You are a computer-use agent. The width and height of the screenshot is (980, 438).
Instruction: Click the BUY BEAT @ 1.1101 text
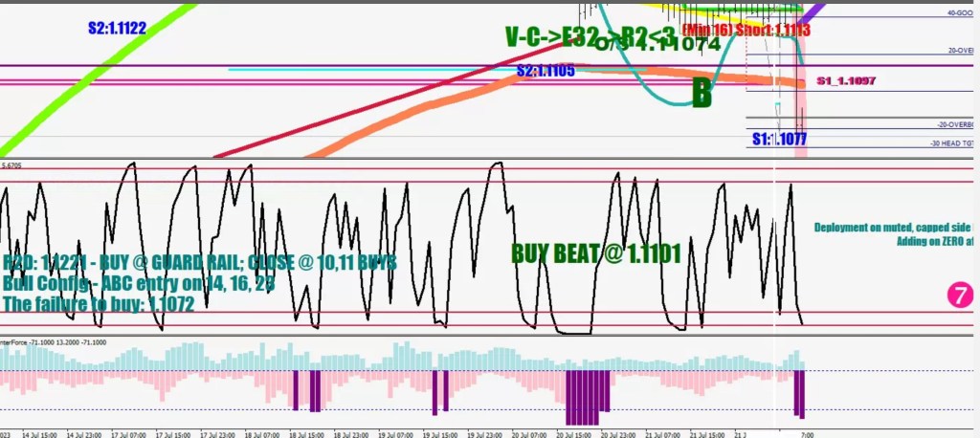pos(595,253)
